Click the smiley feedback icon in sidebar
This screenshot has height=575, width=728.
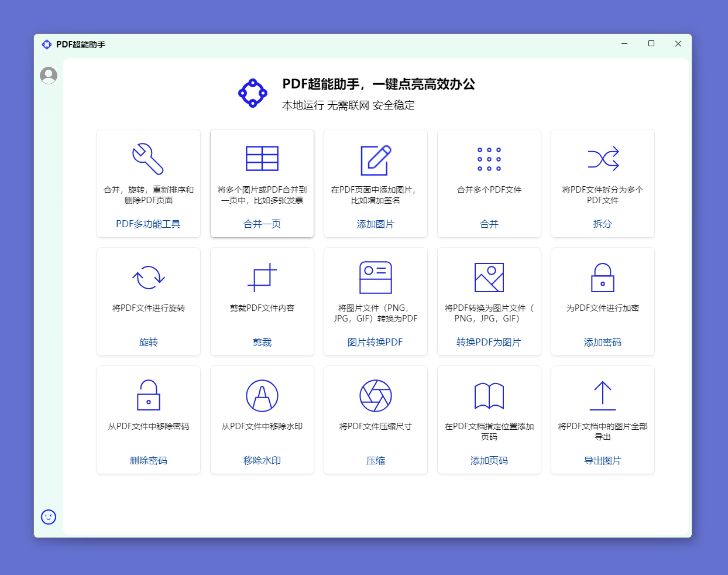[49, 517]
